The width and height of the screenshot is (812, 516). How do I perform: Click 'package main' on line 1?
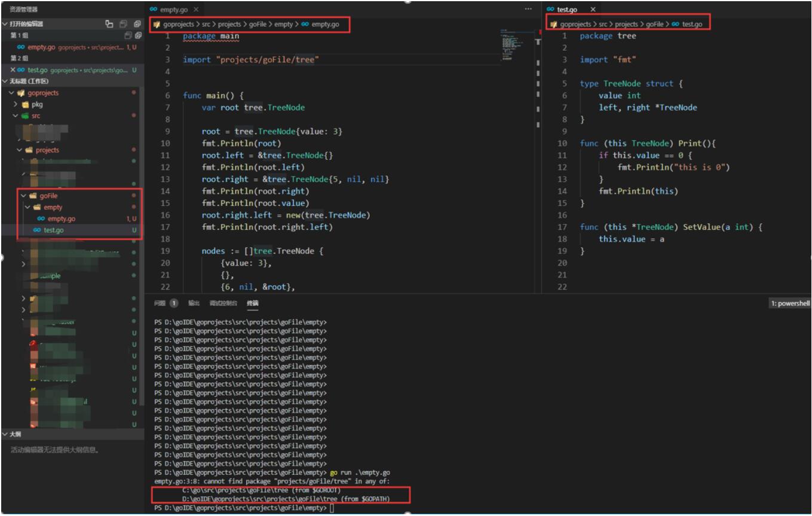[x=210, y=36]
